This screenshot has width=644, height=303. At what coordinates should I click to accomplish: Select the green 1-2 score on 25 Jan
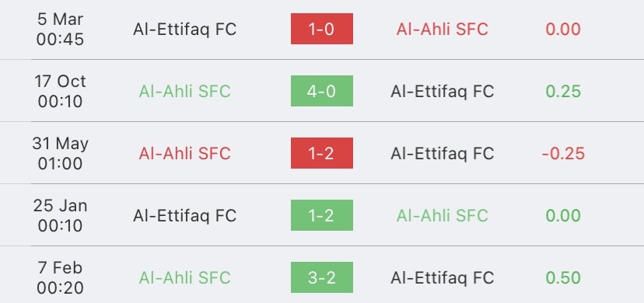tap(321, 215)
